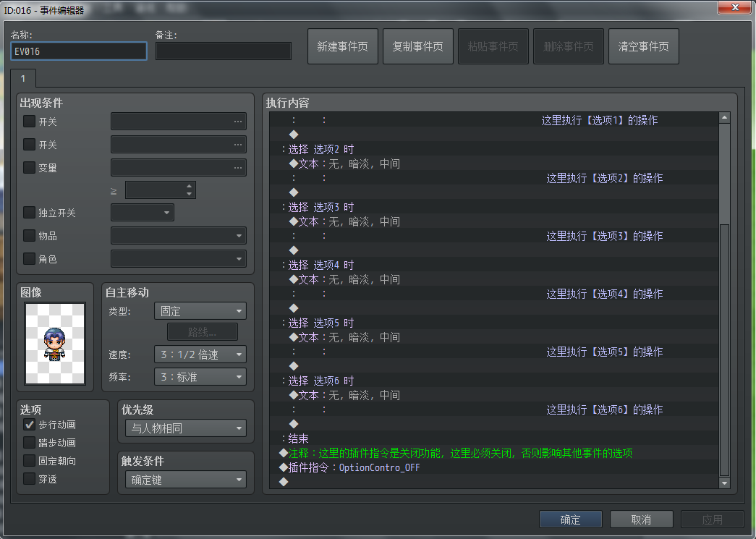Focus the 名称 field containing EV016
Screen dimensions: 756x539
[79, 51]
